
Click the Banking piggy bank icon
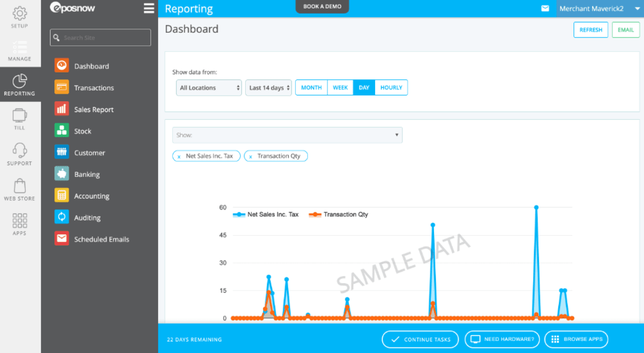click(61, 174)
